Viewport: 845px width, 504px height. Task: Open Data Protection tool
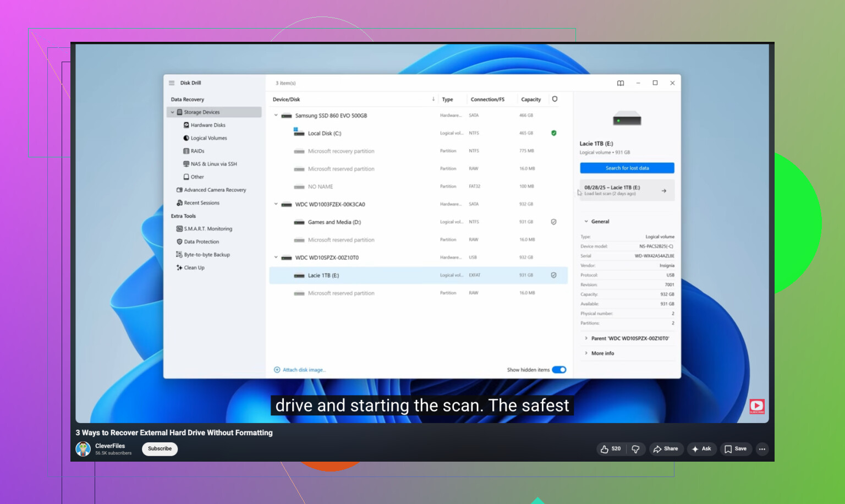(201, 242)
